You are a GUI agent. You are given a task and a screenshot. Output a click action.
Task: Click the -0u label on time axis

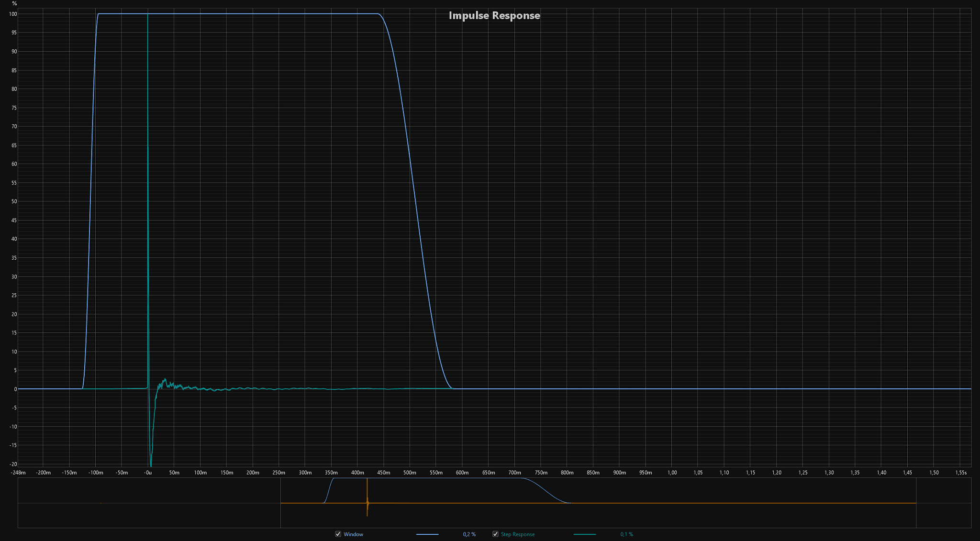pyautogui.click(x=148, y=473)
